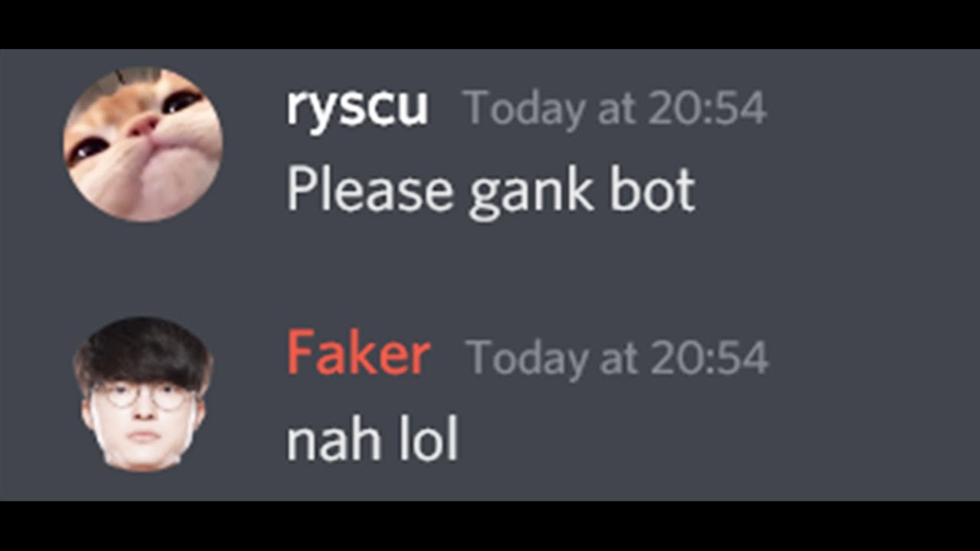Click the cat's nose in ryscu's avatar

coord(143,127)
